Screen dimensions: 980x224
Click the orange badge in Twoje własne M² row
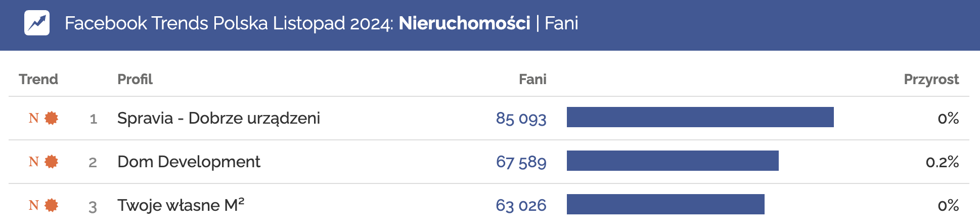tap(51, 205)
